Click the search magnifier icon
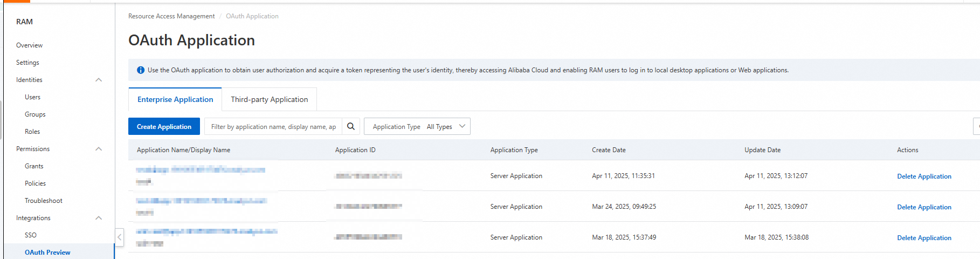This screenshot has height=259, width=980. click(351, 126)
